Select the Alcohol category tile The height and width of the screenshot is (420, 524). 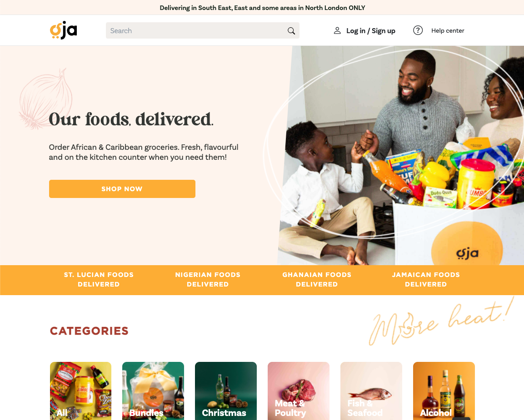click(444, 391)
